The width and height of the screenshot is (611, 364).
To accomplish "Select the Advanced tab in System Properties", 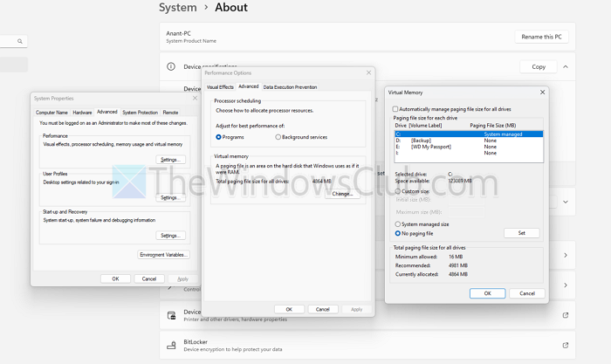I will [x=107, y=112].
